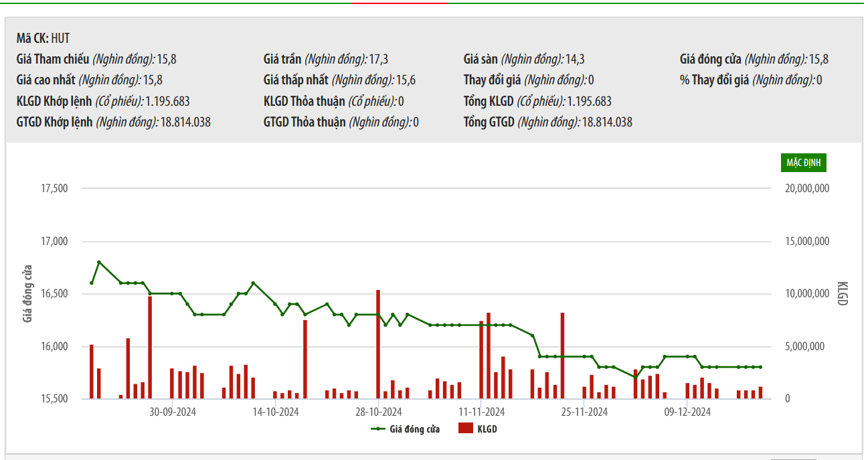Viewport: 868px width, 460px height.
Task: Click the Mã CK: HUT stock code text
Action: pos(43,38)
